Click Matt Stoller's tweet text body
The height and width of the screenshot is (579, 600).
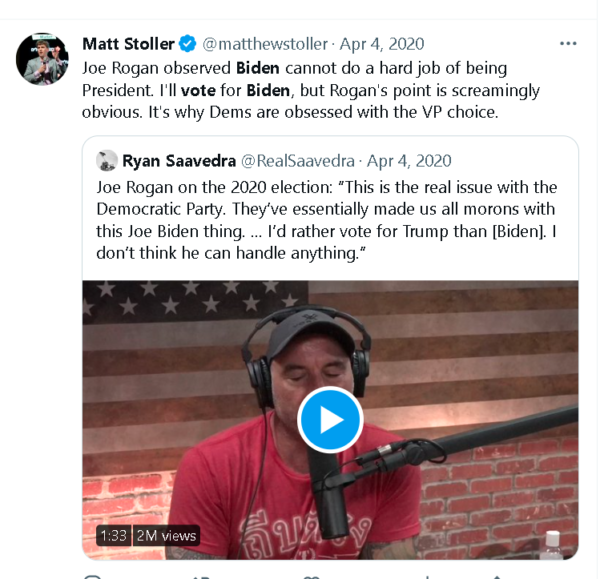[310, 90]
